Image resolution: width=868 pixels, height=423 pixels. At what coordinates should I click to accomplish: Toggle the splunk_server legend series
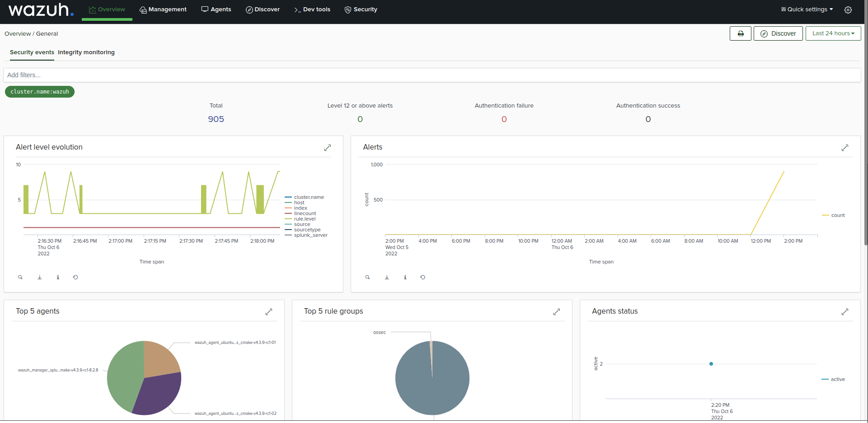pyautogui.click(x=306, y=235)
